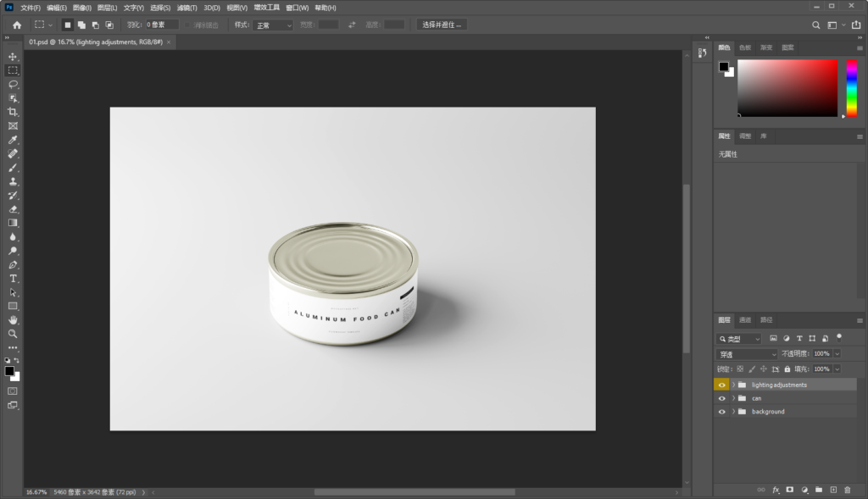The image size is (868, 499).
Task: Select the Spot Healing Brush tool
Action: 13,154
